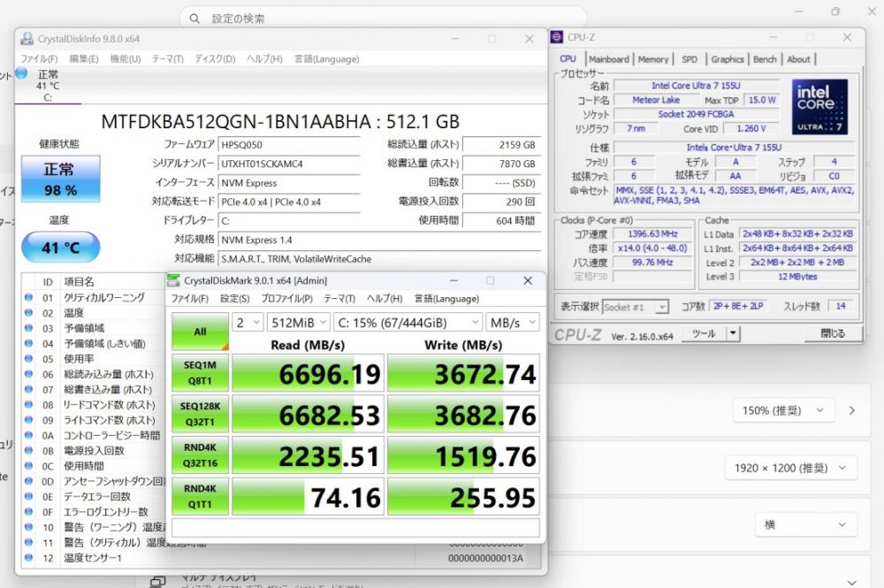This screenshot has height=588, width=884.
Task: Click the 設定の検索 search field
Action: [384, 19]
